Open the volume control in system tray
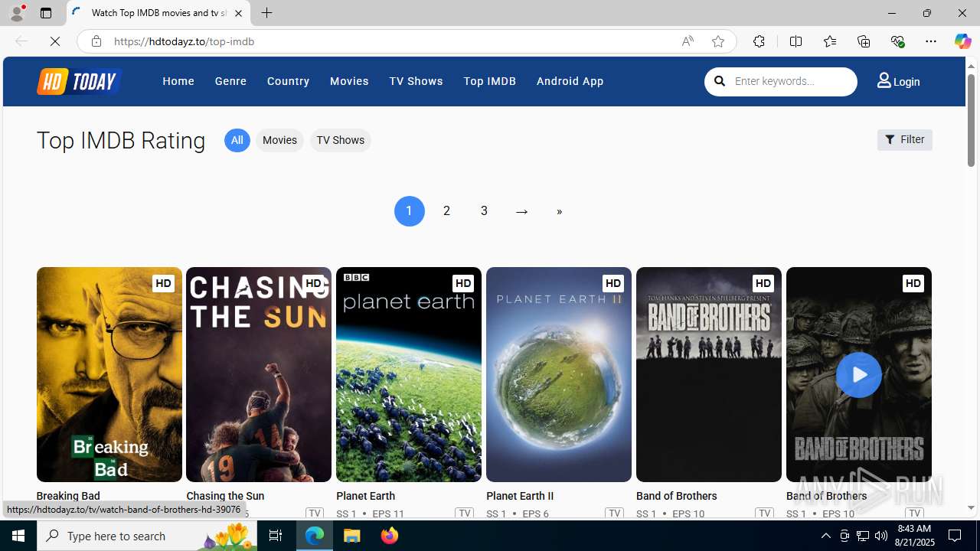 click(881, 536)
